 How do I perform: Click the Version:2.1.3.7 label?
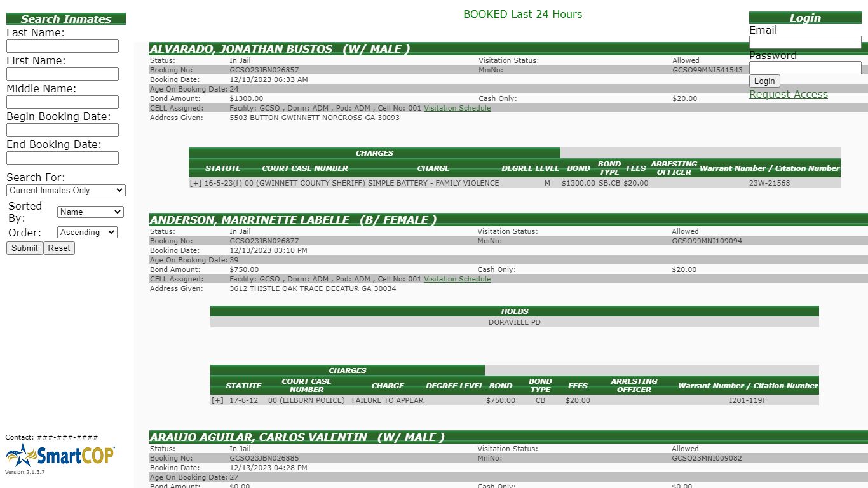click(x=25, y=472)
